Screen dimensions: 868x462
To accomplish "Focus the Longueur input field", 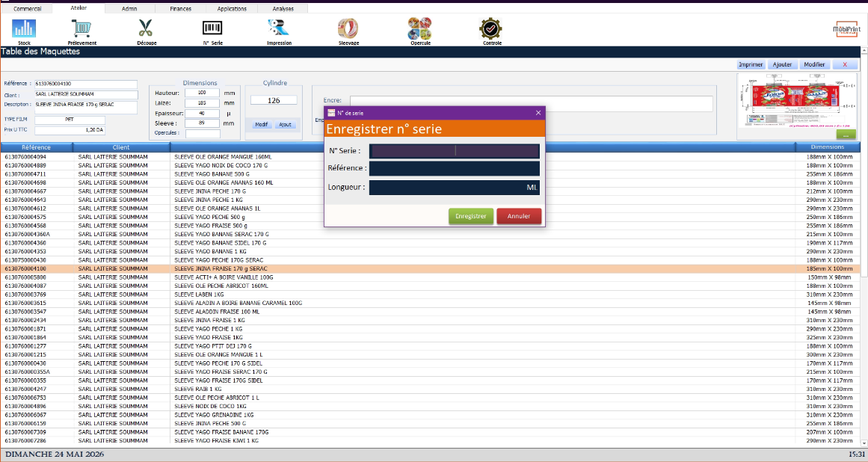I will coord(454,188).
